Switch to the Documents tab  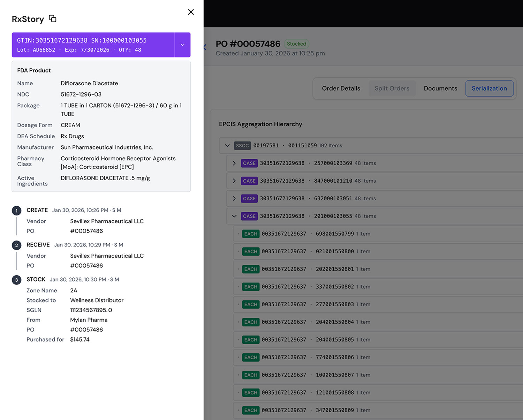pos(440,88)
